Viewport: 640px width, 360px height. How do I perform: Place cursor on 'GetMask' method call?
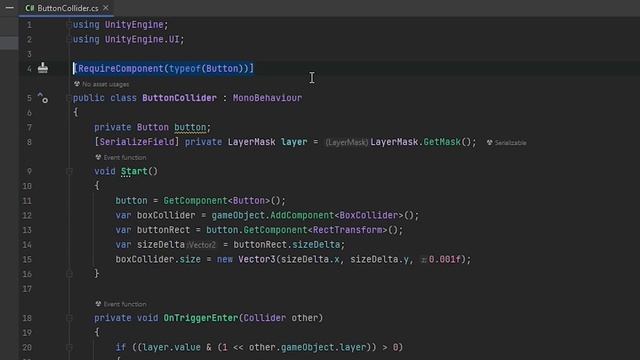click(x=442, y=142)
